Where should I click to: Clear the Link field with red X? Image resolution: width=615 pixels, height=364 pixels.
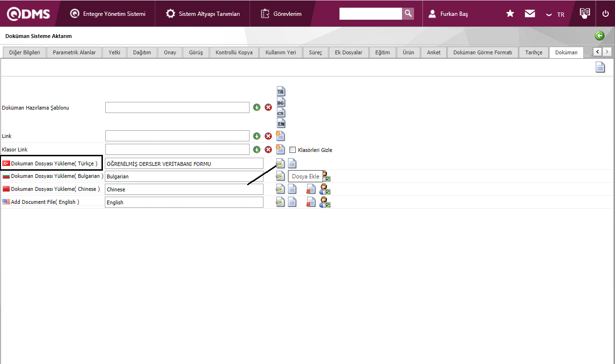[268, 136]
